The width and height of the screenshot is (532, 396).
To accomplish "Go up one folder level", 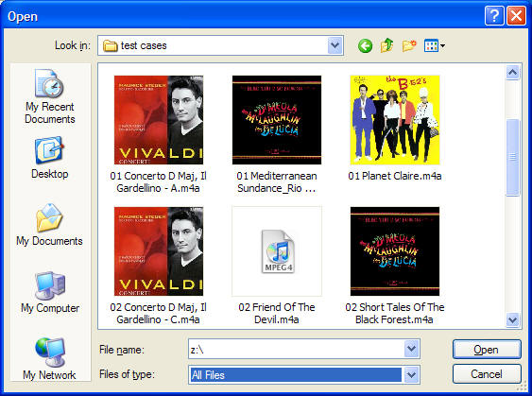I will [386, 45].
